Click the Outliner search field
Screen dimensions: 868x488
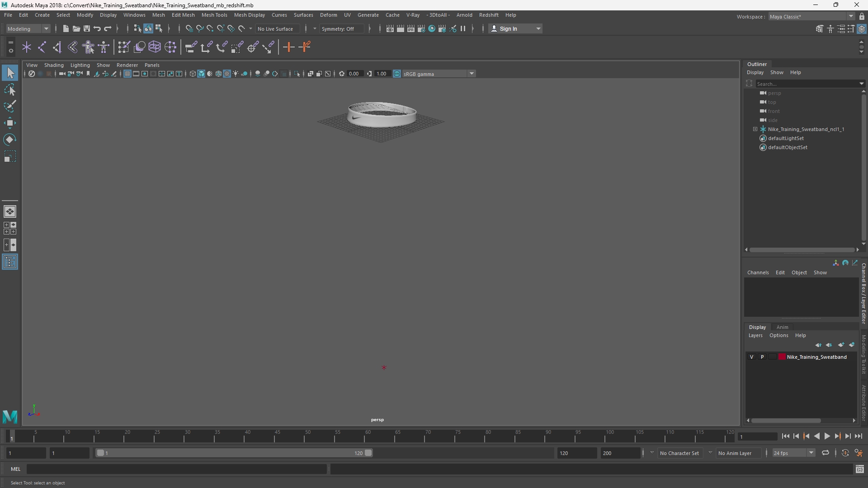tap(808, 84)
